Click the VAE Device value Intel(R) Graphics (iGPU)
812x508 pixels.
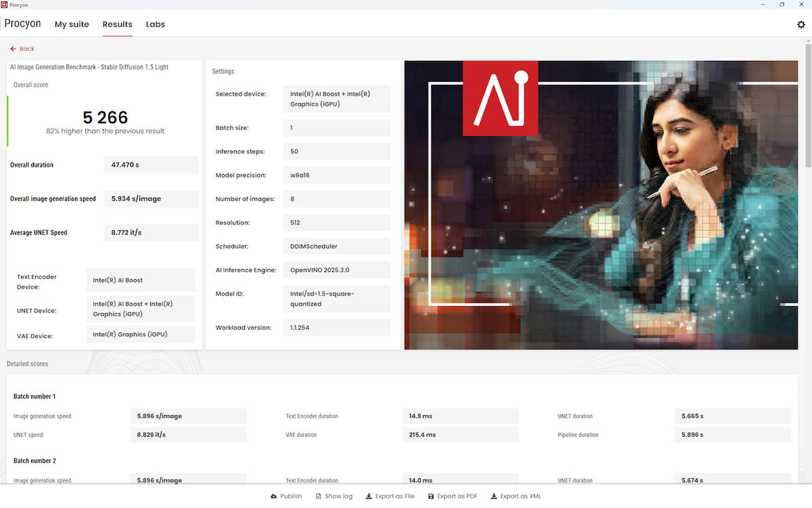(141, 334)
